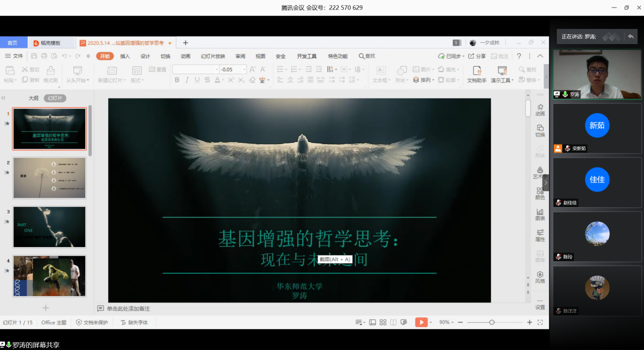Click the 缺失字体 missing fonts entry
The width and height of the screenshot is (644, 350).
point(134,322)
